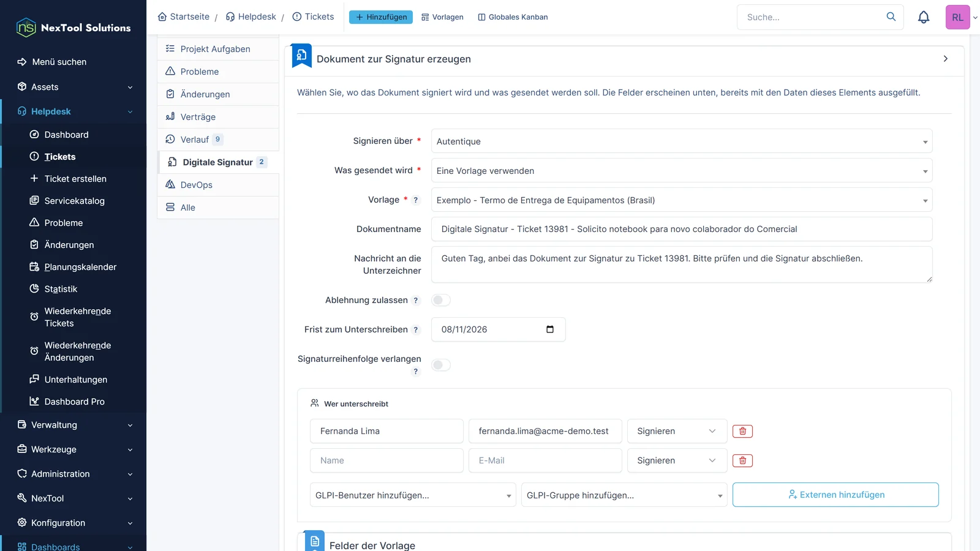
Task: Change Fernanda Lima's Signieren role dropdown
Action: [x=677, y=431]
